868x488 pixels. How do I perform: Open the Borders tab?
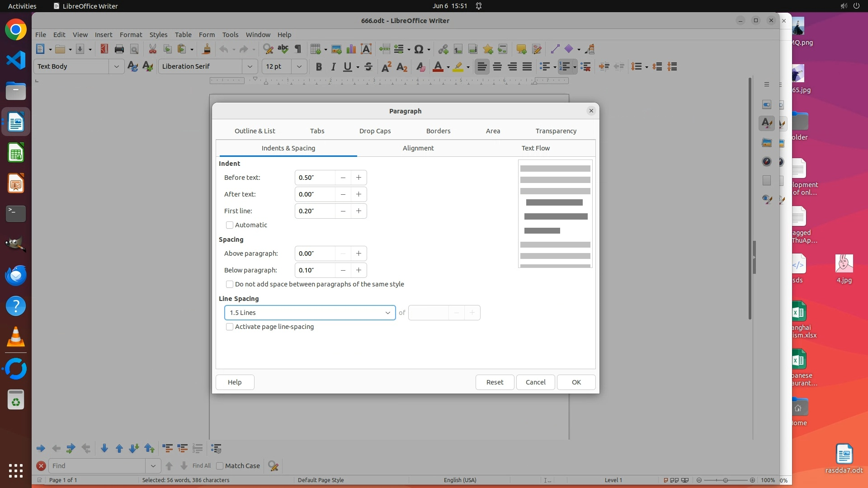coord(438,131)
